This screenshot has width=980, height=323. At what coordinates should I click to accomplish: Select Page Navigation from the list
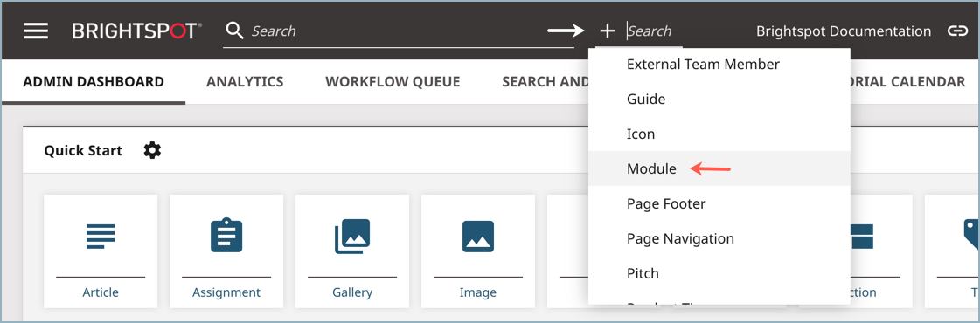click(719, 238)
